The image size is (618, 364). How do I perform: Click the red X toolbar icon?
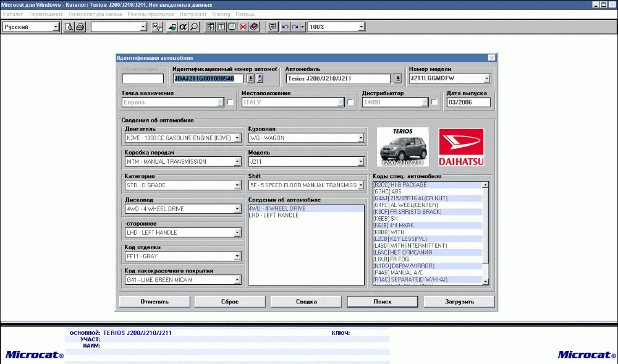243,27
